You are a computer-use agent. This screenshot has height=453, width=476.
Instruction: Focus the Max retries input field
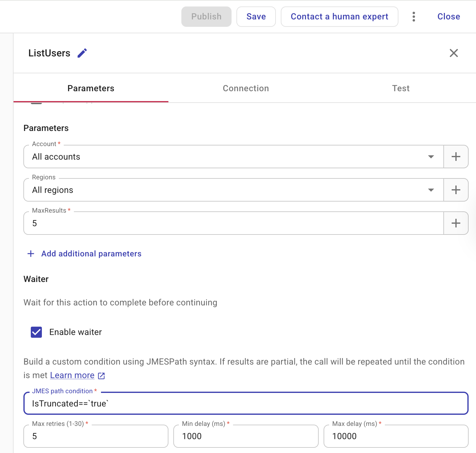pos(96,436)
